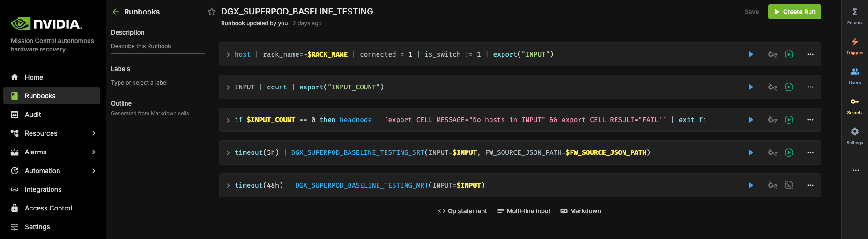Click the Labels input field
The width and height of the screenshot is (868, 239).
pyautogui.click(x=157, y=83)
